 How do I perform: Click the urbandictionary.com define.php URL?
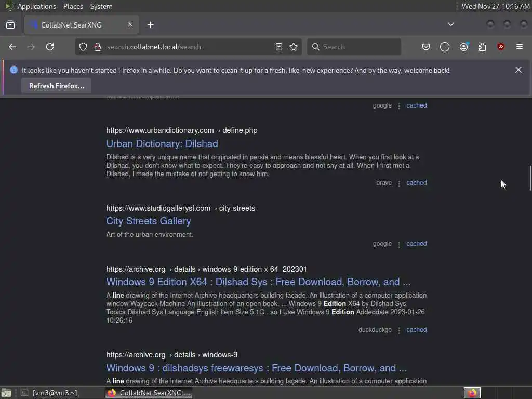pos(181,130)
